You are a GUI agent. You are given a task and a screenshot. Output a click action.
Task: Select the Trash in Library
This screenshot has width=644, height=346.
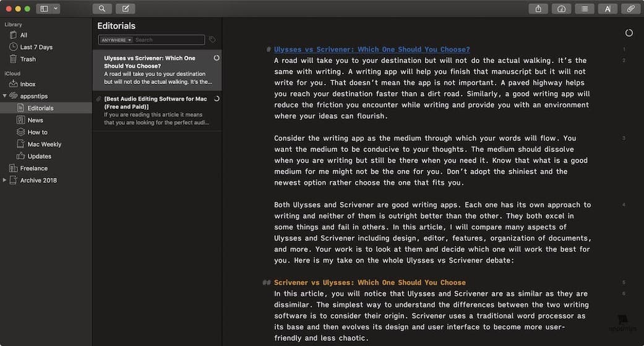point(28,59)
